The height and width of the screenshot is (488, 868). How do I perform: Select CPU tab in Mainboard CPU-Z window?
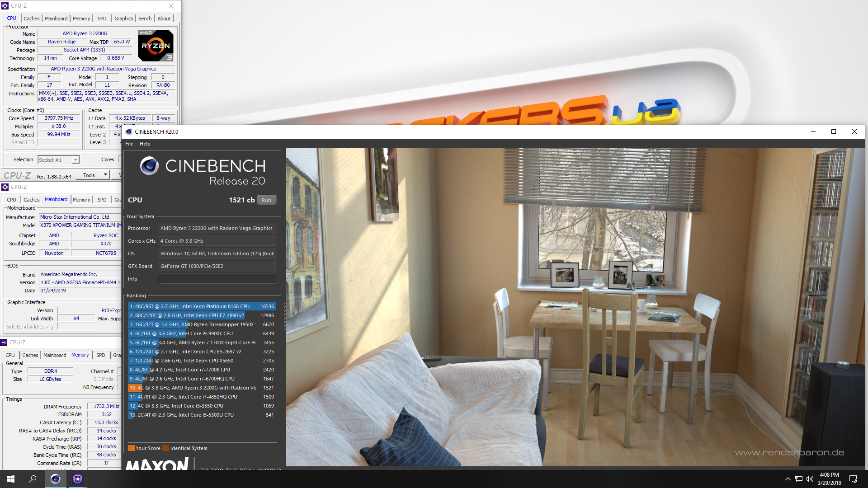(x=12, y=200)
